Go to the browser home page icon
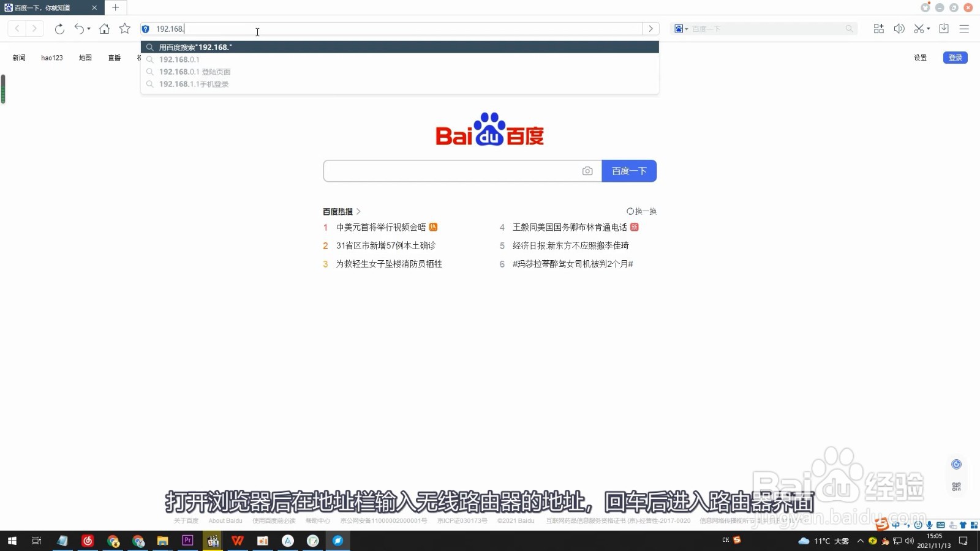Image resolution: width=980 pixels, height=551 pixels. click(104, 29)
